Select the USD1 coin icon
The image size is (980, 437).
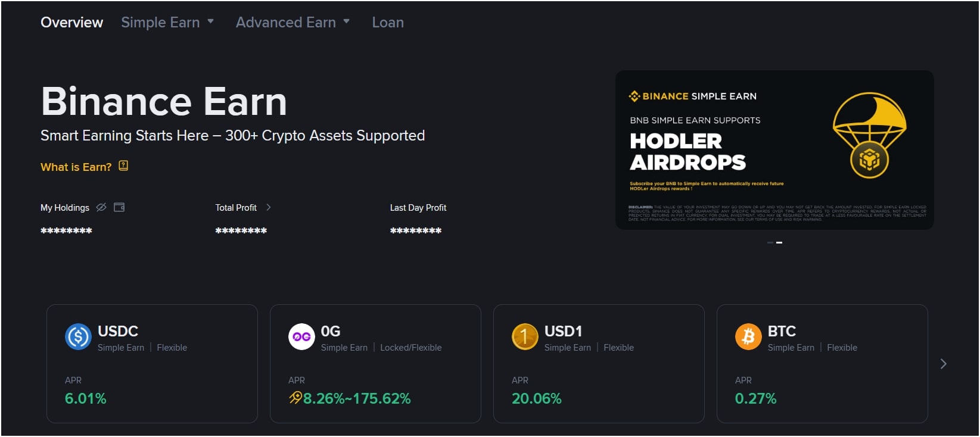(x=525, y=336)
